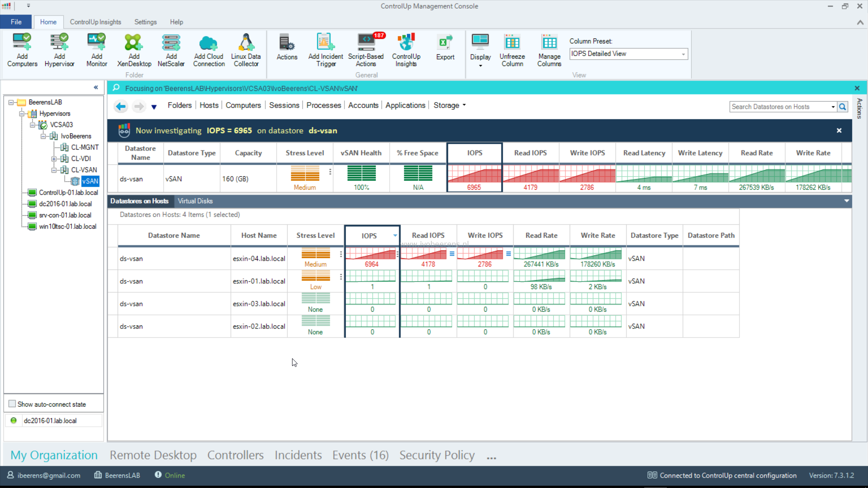Open the quick access toolbar dropdown
Image resolution: width=868 pixels, height=488 pixels.
pyautogui.click(x=28, y=6)
